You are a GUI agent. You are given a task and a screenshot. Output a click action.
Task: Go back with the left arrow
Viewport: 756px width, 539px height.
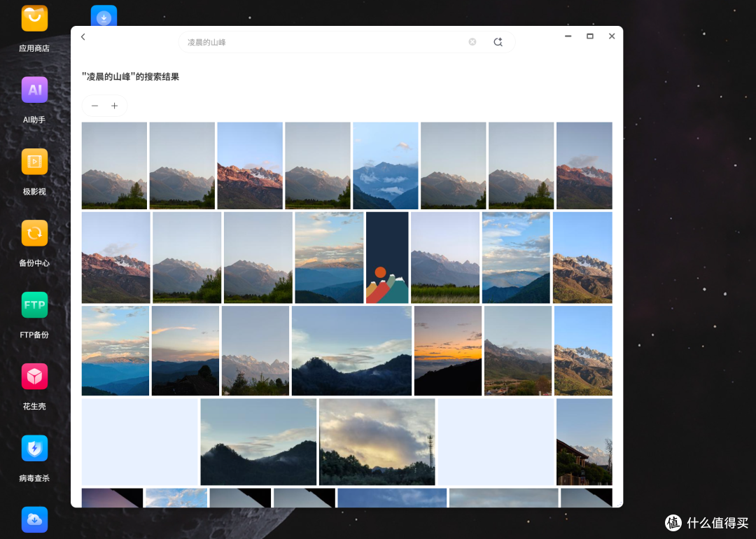point(83,36)
